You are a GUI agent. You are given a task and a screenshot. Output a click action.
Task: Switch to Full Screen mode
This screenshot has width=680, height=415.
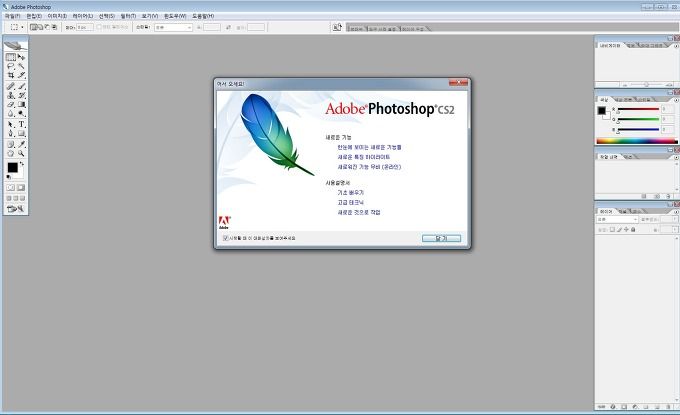point(23,198)
